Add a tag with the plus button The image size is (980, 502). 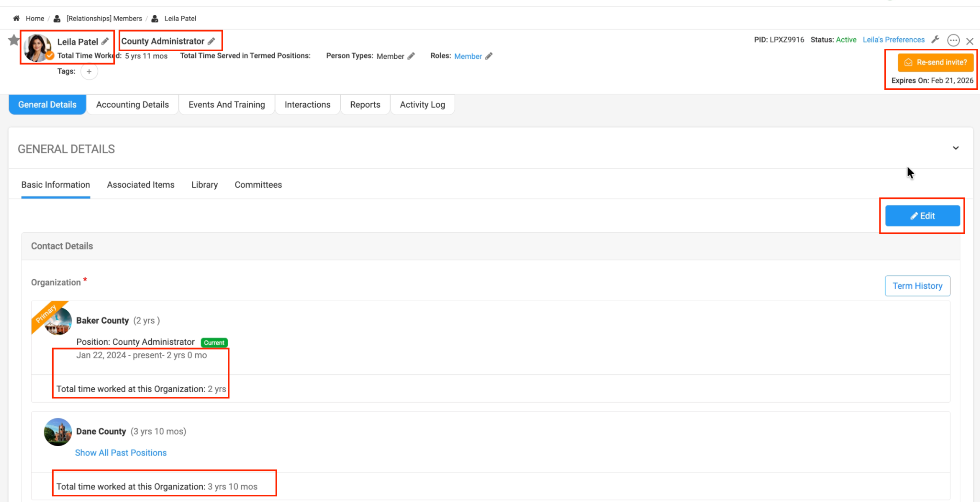(x=89, y=72)
